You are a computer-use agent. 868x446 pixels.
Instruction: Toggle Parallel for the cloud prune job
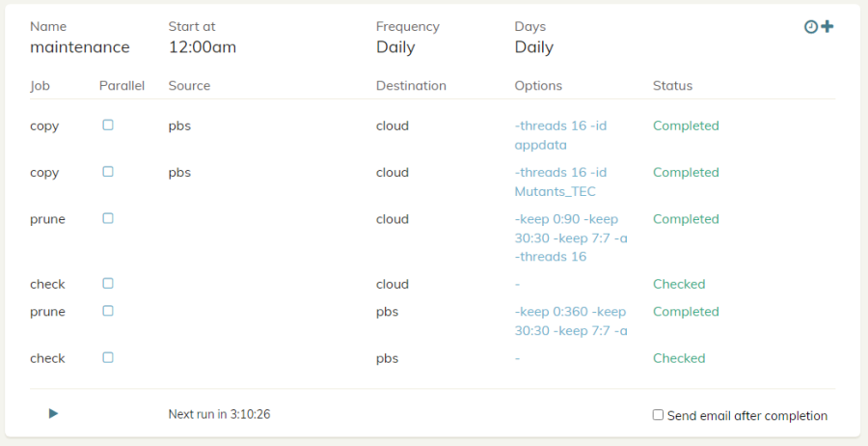[108, 218]
